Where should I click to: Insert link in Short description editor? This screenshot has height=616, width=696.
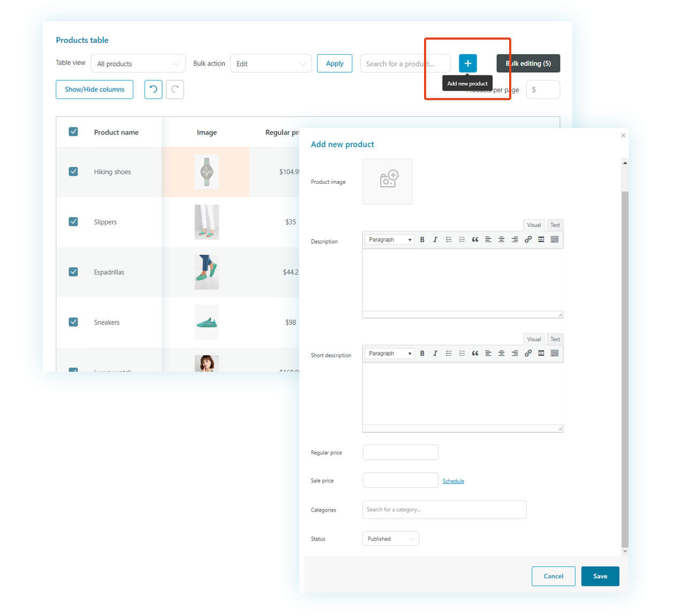(x=528, y=353)
